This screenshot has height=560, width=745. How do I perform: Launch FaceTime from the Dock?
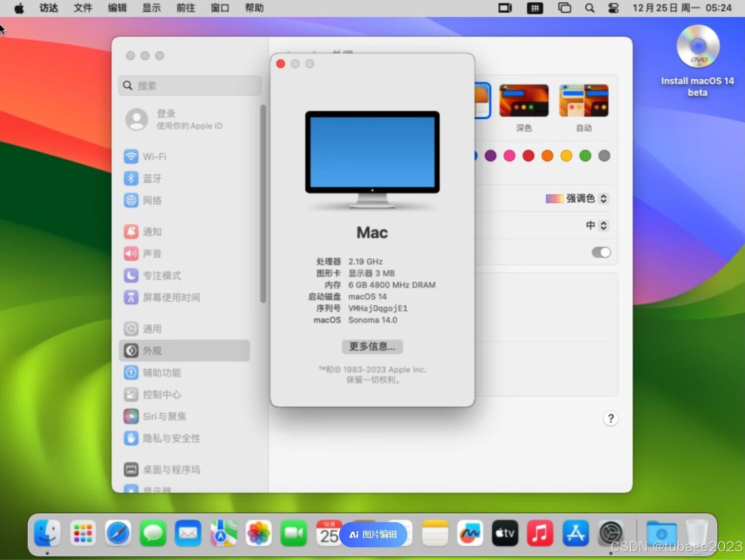pyautogui.click(x=294, y=533)
